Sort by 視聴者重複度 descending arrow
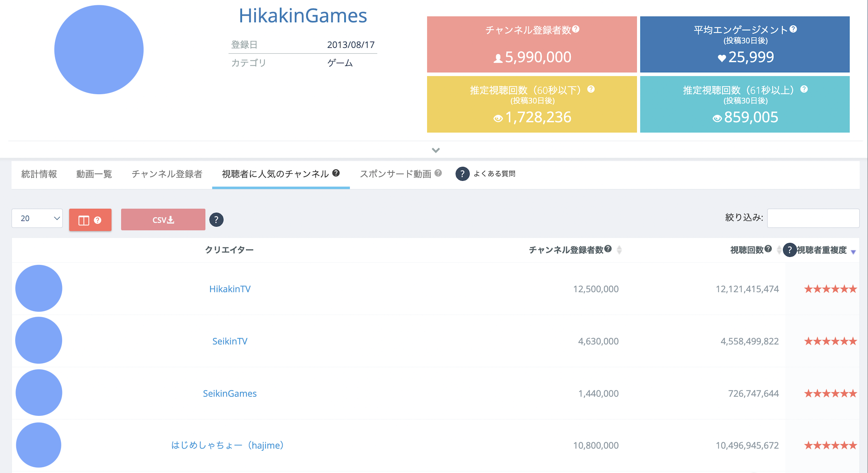 point(853,252)
